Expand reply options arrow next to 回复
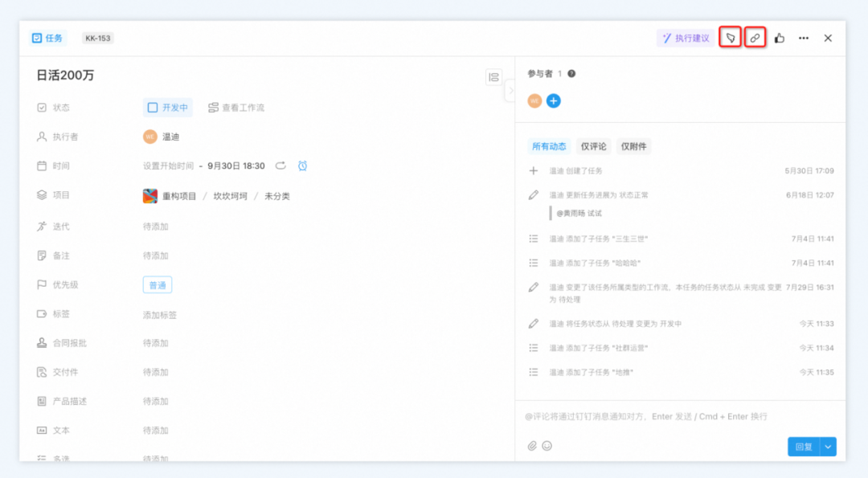This screenshot has height=478, width=868. pyautogui.click(x=829, y=447)
